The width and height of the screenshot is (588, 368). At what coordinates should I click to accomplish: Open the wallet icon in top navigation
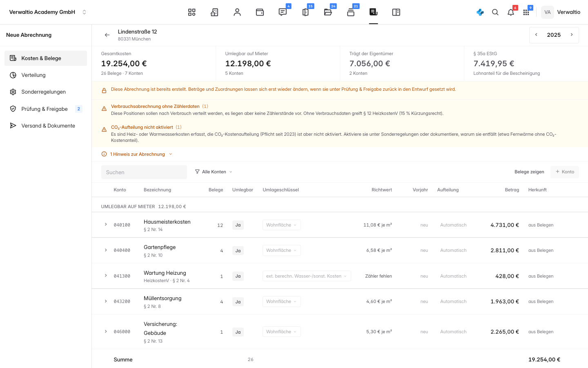(x=260, y=12)
